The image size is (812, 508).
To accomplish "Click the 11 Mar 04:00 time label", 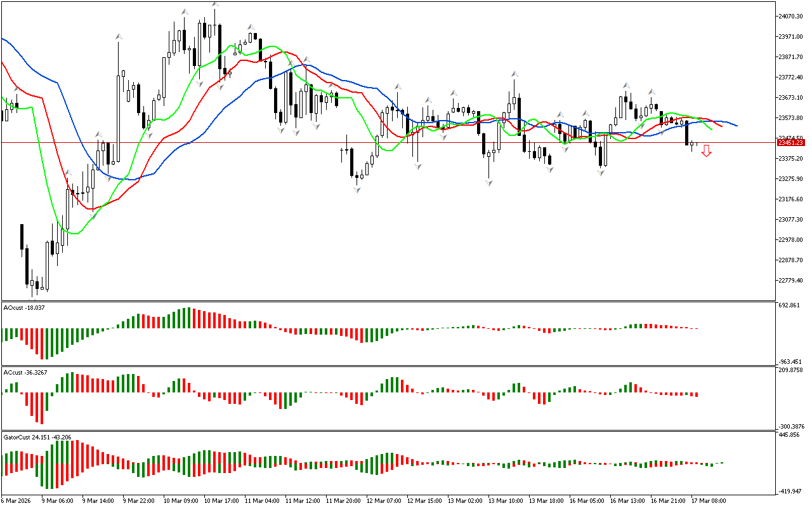I will (263, 500).
